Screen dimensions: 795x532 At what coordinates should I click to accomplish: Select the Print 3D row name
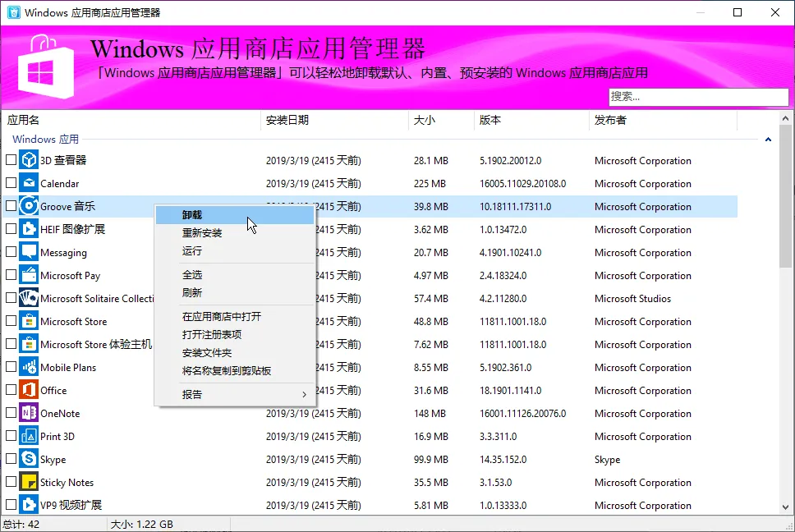tap(57, 436)
